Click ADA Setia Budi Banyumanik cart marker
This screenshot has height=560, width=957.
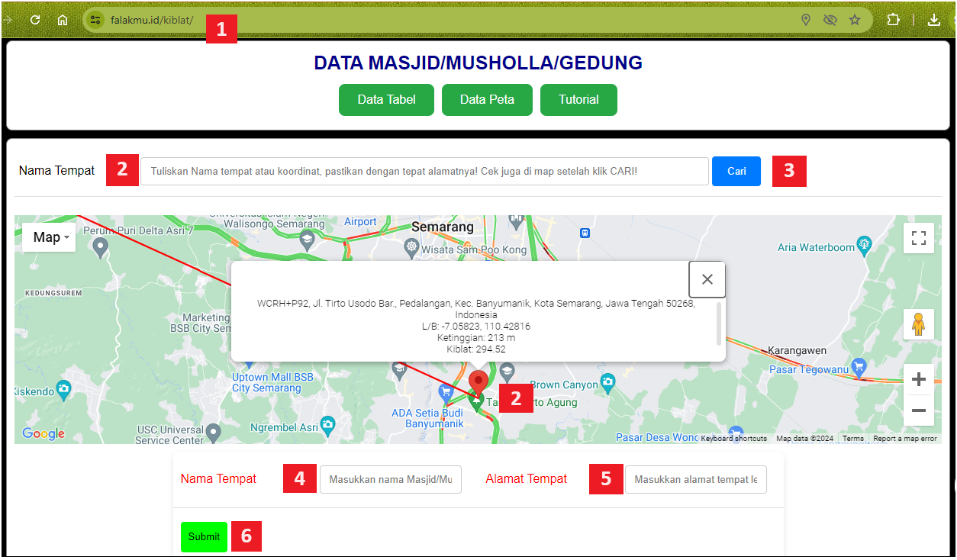pyautogui.click(x=446, y=393)
